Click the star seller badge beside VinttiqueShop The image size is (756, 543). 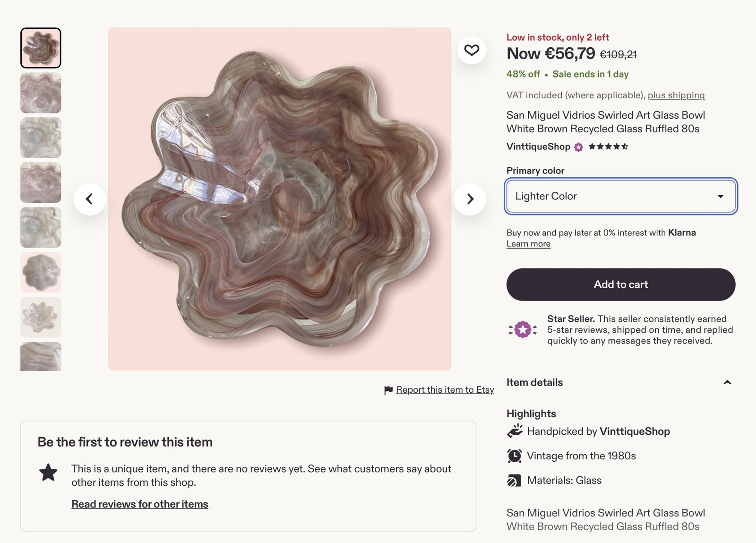(578, 147)
